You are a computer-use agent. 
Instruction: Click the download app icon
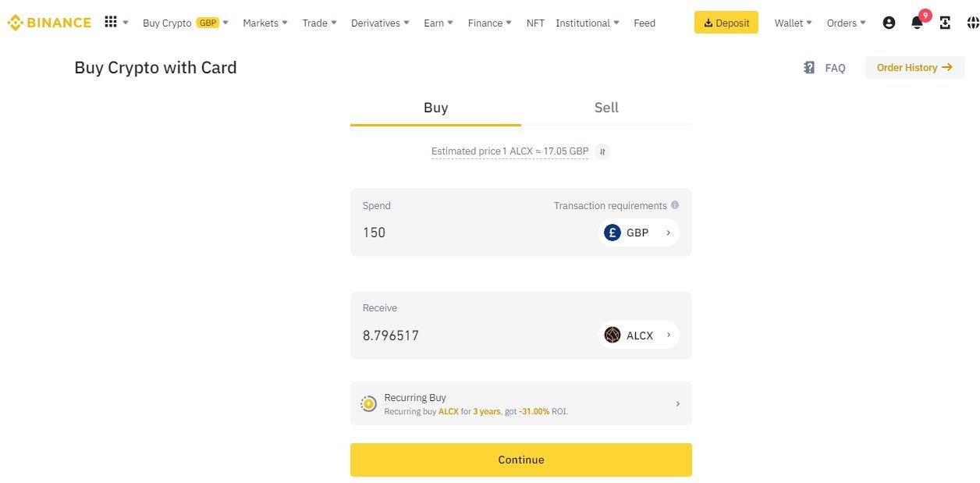click(x=945, y=23)
